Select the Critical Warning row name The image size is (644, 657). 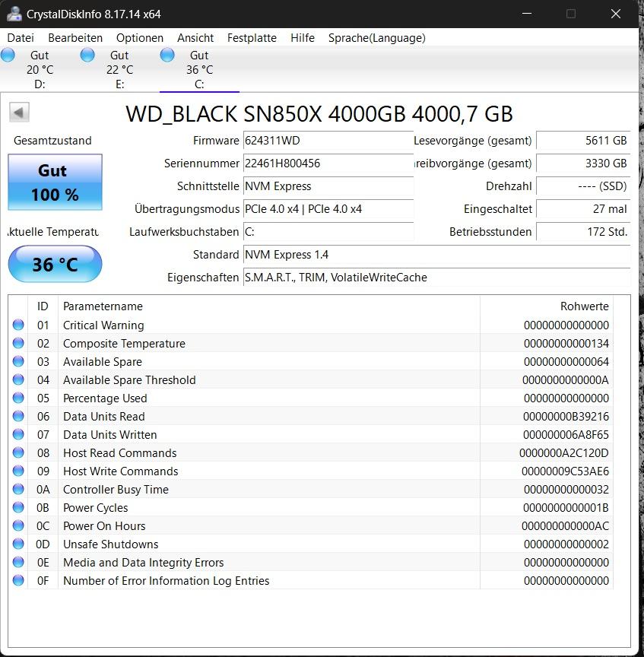[103, 325]
